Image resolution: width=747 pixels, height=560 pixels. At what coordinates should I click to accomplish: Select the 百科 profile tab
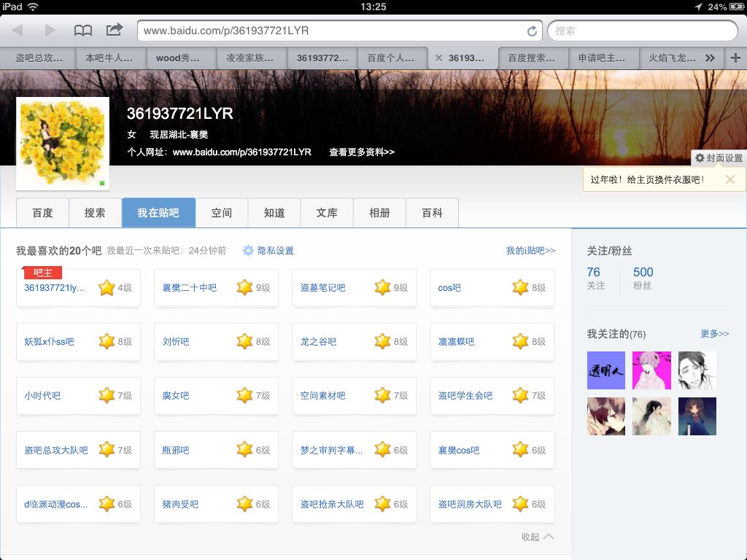pos(432,213)
